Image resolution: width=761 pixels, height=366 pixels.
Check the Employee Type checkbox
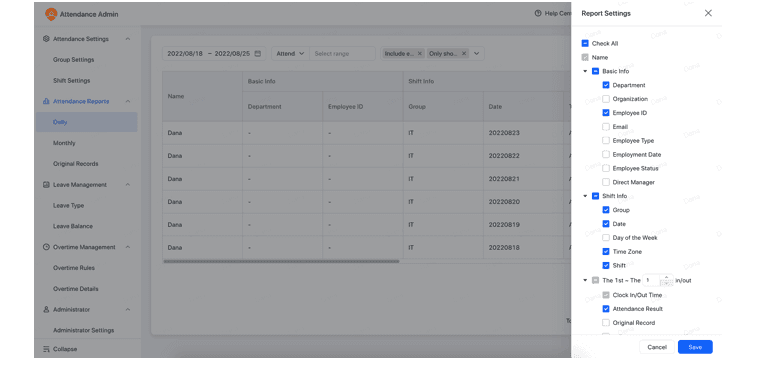pos(606,141)
